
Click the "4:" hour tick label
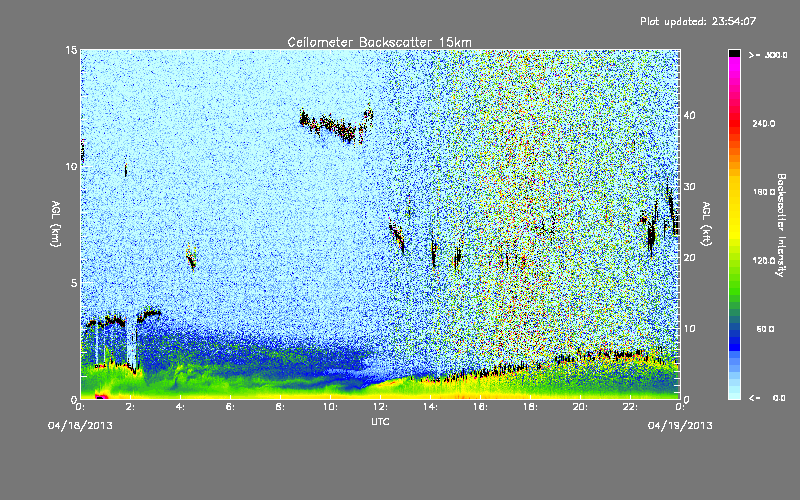(x=180, y=407)
